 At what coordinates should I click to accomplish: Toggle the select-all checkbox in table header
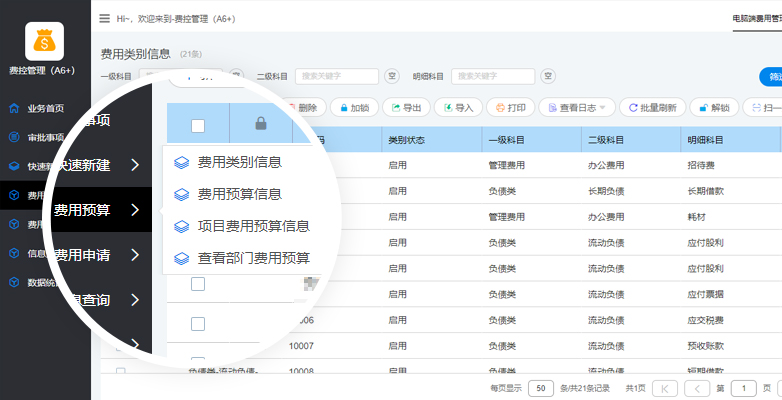coord(198,125)
